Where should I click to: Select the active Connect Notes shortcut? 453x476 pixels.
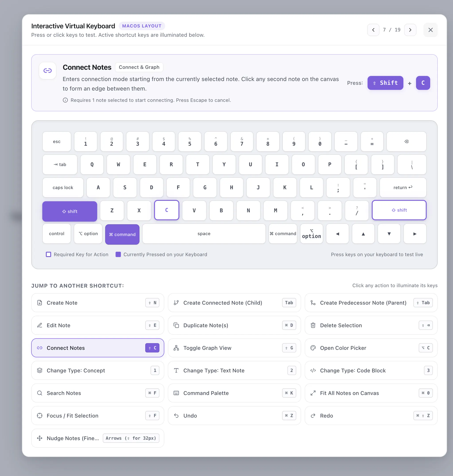[x=98, y=348]
